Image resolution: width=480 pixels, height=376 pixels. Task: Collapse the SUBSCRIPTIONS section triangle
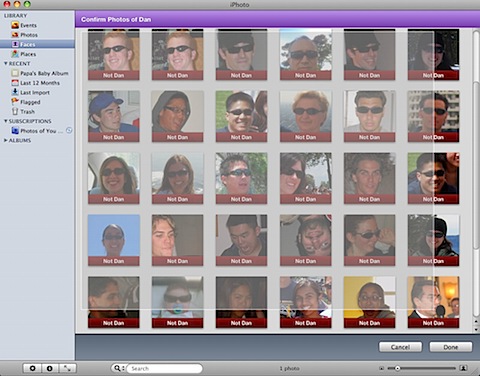(6, 121)
